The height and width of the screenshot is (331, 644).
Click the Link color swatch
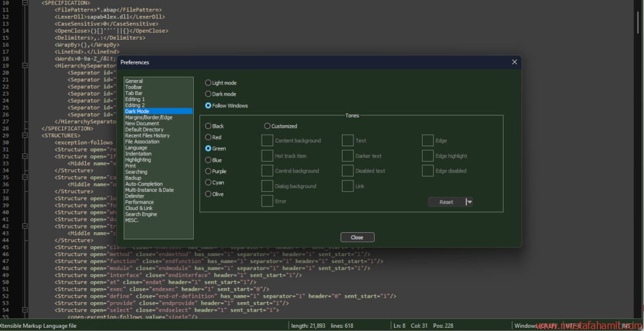[x=347, y=186]
